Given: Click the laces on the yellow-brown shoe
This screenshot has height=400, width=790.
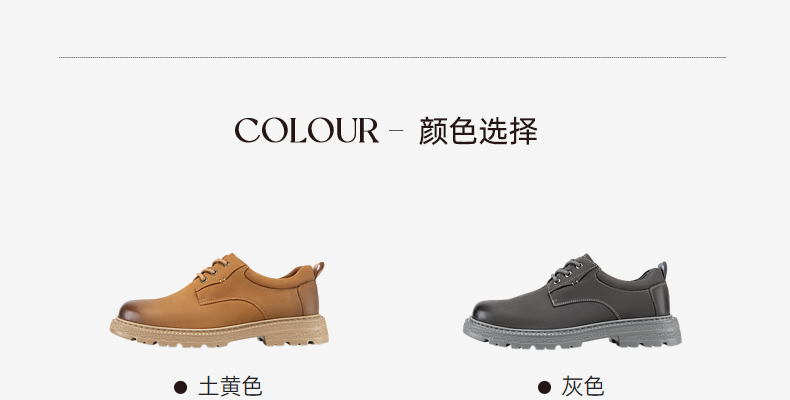Looking at the screenshot, I should coord(212,270).
